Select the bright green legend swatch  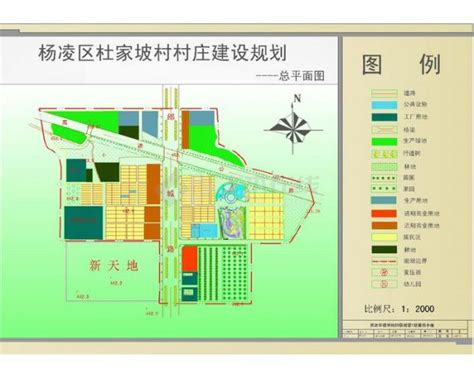384,141
